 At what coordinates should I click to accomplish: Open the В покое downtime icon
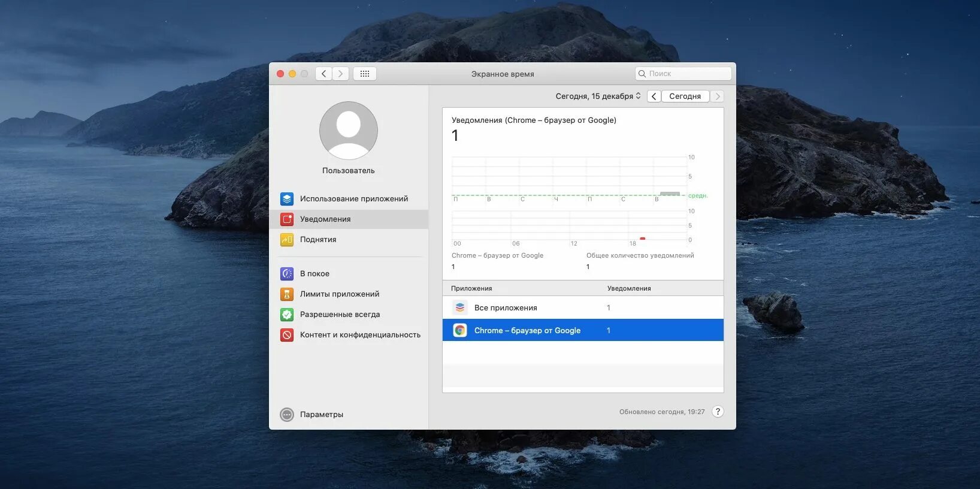[287, 273]
